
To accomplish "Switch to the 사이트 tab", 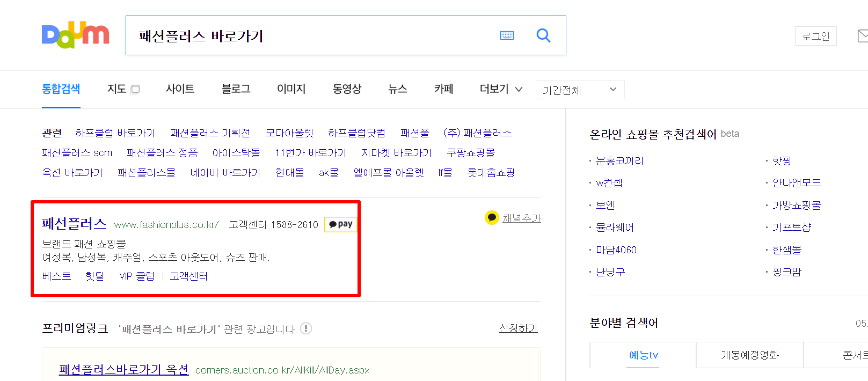I will [x=180, y=89].
